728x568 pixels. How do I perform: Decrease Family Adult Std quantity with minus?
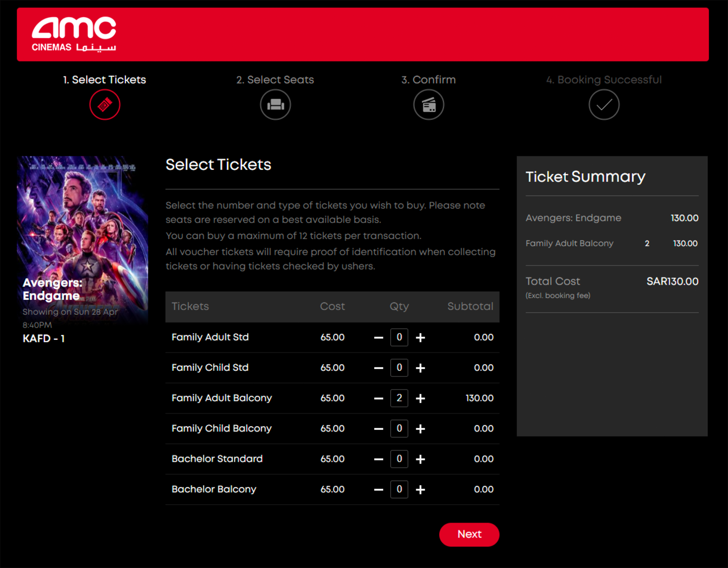[x=379, y=338]
